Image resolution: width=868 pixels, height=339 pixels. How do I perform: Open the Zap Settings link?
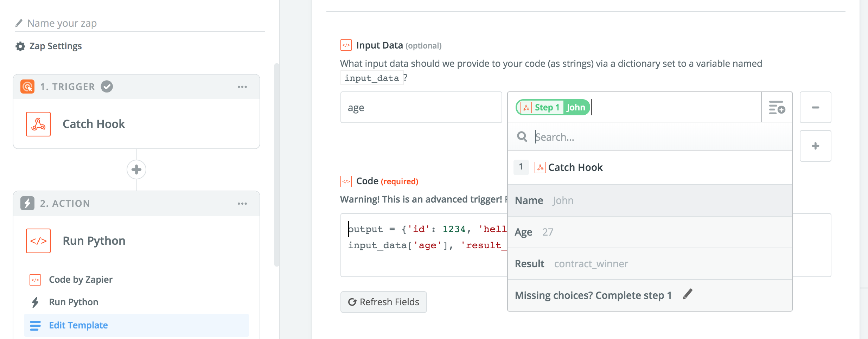point(55,46)
